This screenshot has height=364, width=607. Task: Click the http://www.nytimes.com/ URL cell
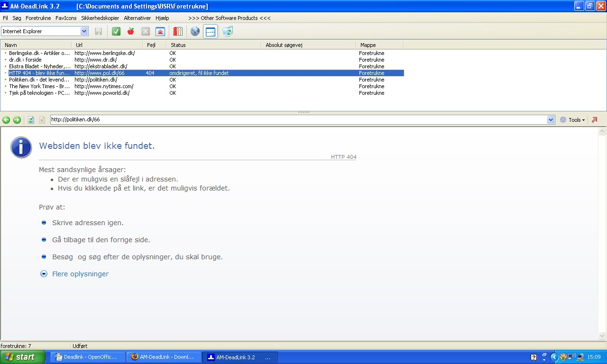click(x=104, y=86)
